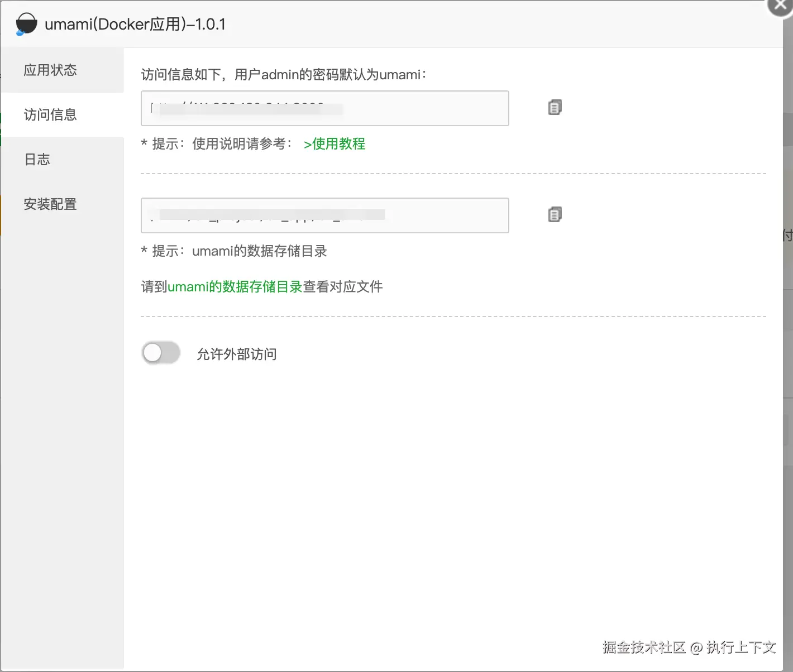Copy the data storage directory path

555,215
